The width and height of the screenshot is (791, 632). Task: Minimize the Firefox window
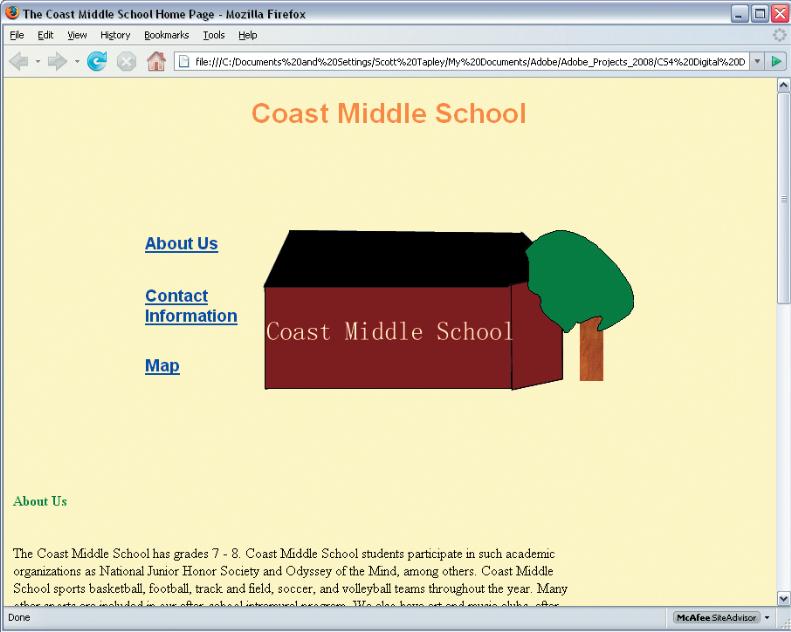pyautogui.click(x=739, y=14)
